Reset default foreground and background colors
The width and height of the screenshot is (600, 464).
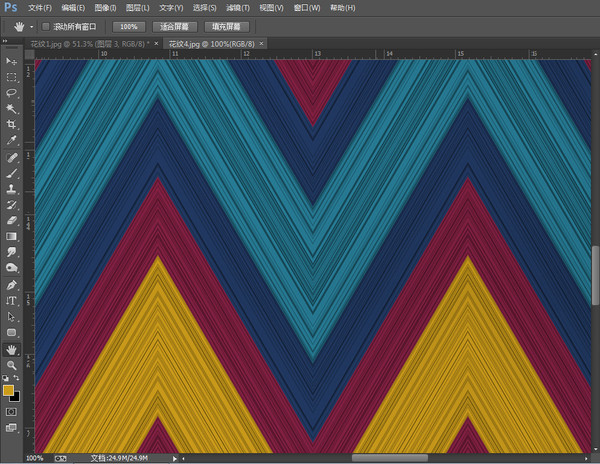click(x=5, y=378)
